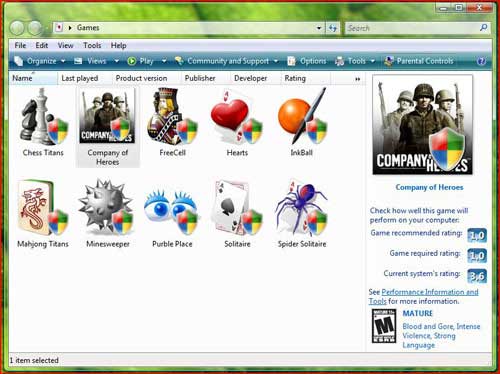
Task: Open the File menu
Action: click(20, 45)
